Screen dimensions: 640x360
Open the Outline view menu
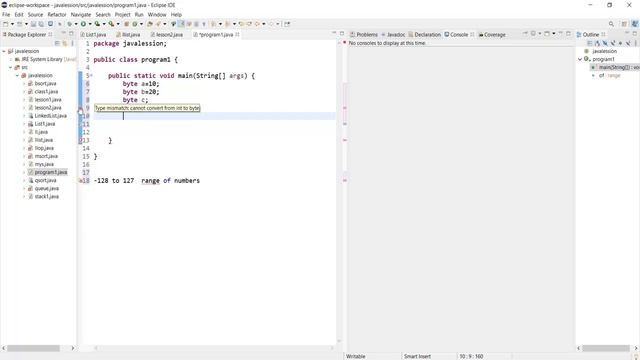pyautogui.click(x=636, y=43)
